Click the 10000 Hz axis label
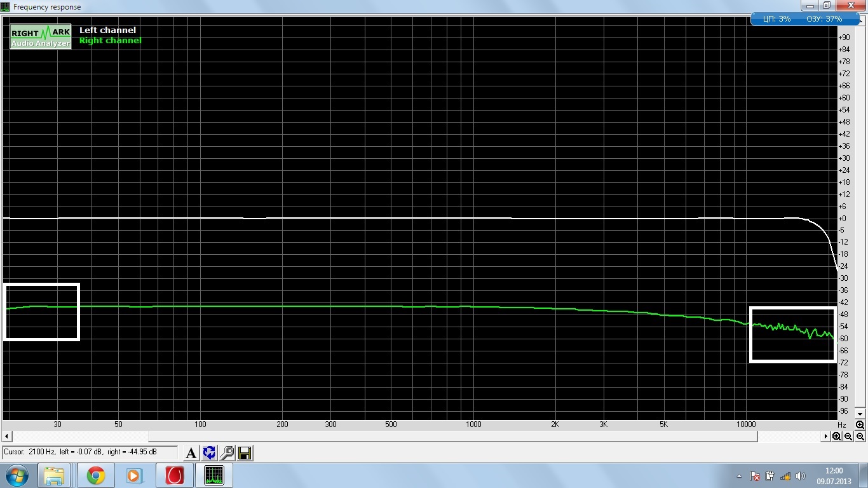This screenshot has height=488, width=868. (745, 424)
